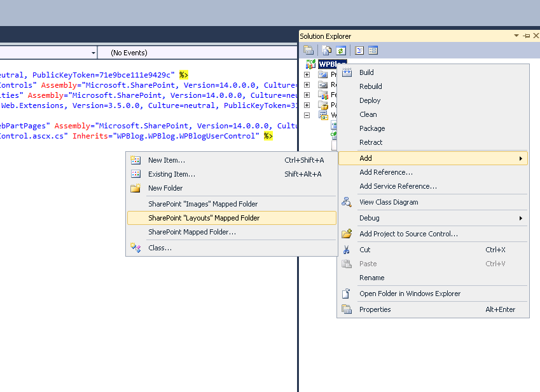Click the References folder icon in tree

(323, 84)
